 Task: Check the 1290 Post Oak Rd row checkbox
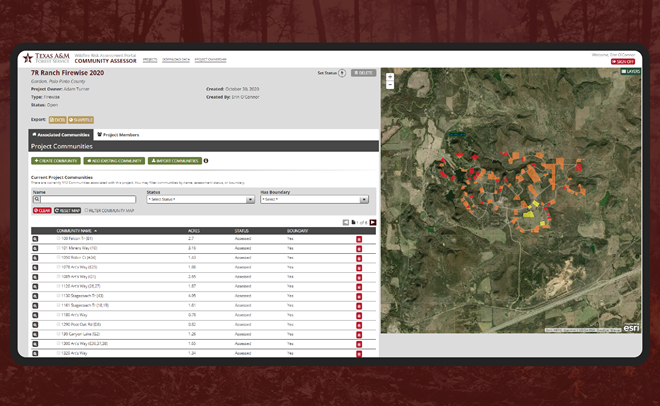(59, 324)
